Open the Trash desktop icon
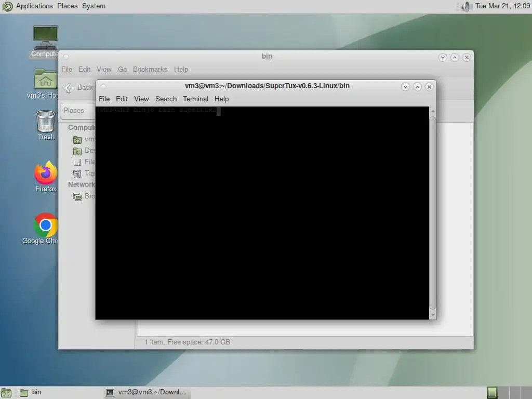The width and height of the screenshot is (532, 399). pos(46,126)
